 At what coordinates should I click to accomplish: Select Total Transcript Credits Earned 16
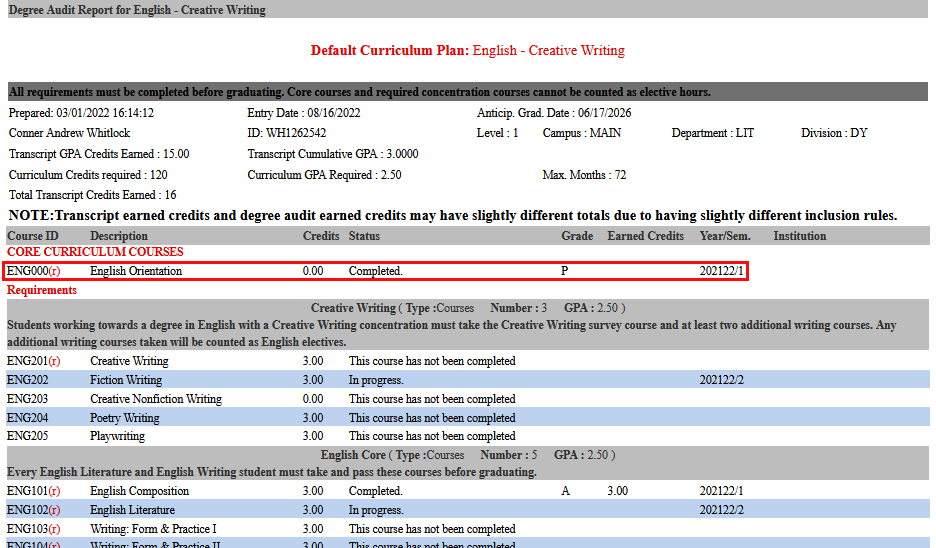point(93,195)
